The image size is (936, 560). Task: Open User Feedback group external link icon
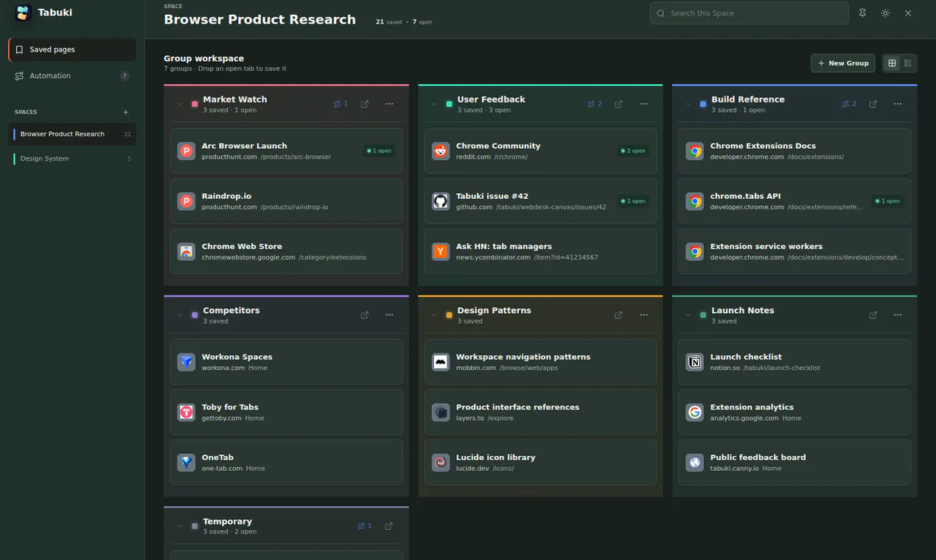point(618,104)
